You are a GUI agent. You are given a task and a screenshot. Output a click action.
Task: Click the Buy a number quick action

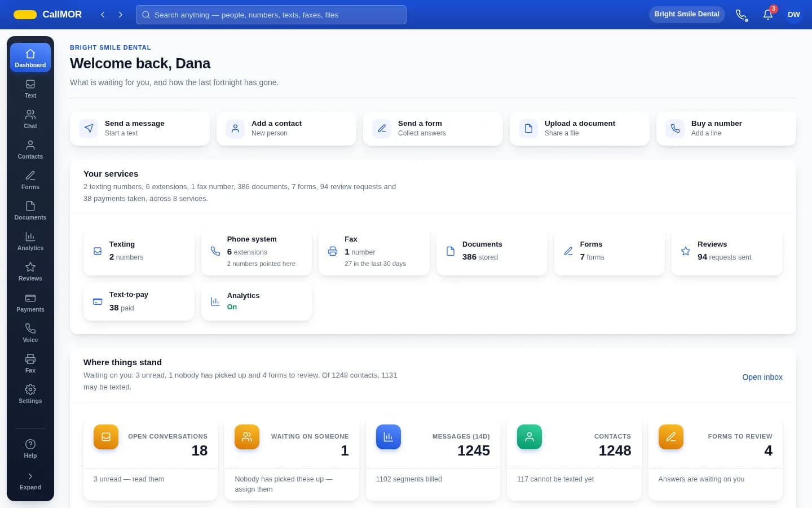pos(726,128)
